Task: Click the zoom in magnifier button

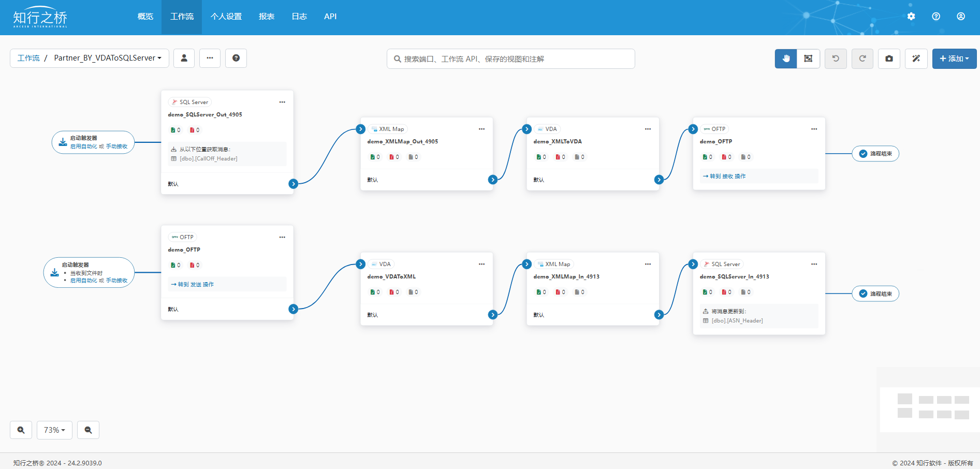Action: [x=21, y=430]
